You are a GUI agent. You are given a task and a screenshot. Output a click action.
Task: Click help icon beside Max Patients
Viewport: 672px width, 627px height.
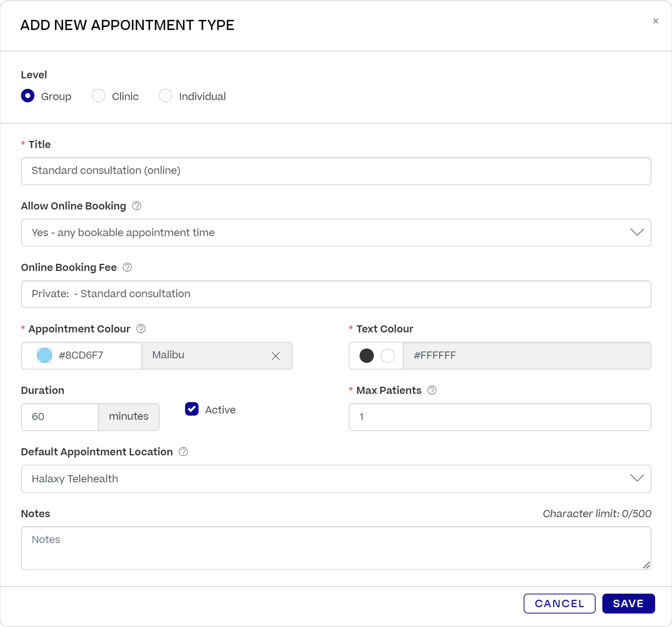pyautogui.click(x=432, y=390)
